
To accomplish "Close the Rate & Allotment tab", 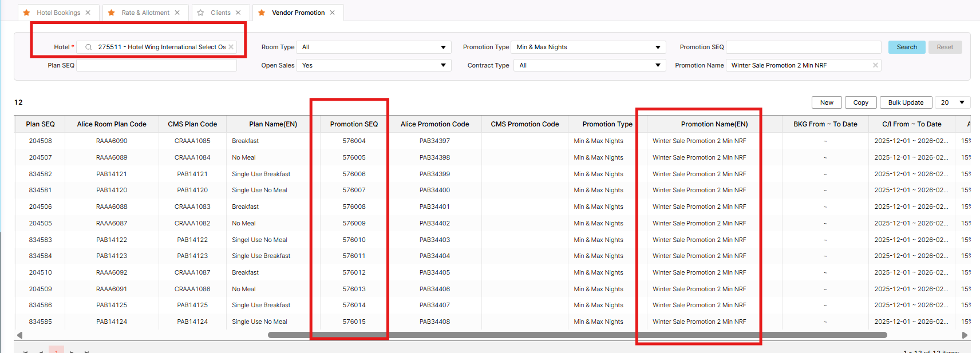I will click(x=177, y=13).
